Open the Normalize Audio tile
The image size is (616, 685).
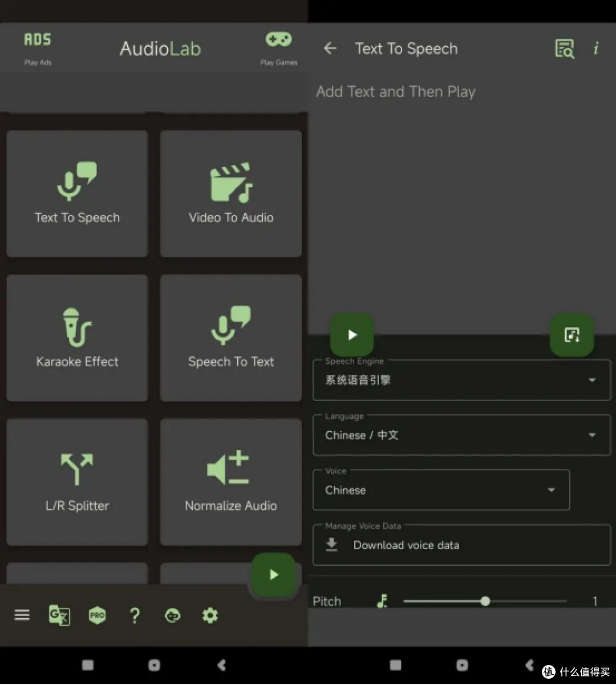[x=231, y=483]
